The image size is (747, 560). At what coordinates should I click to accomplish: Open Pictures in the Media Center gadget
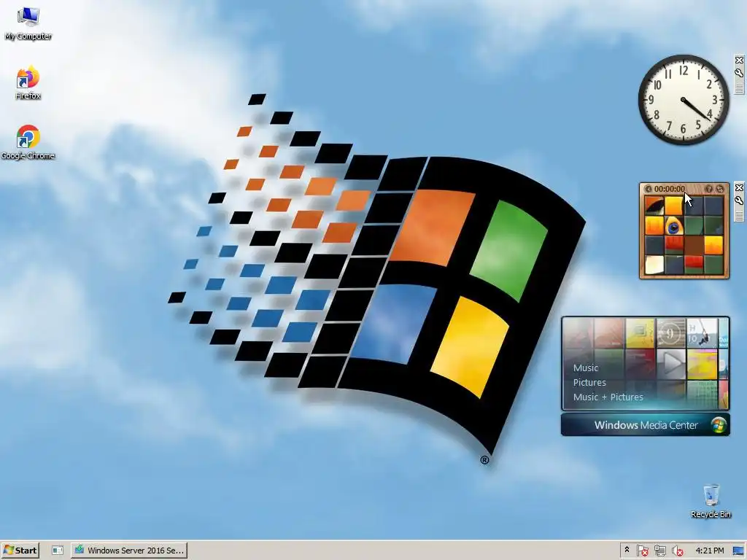[589, 382]
